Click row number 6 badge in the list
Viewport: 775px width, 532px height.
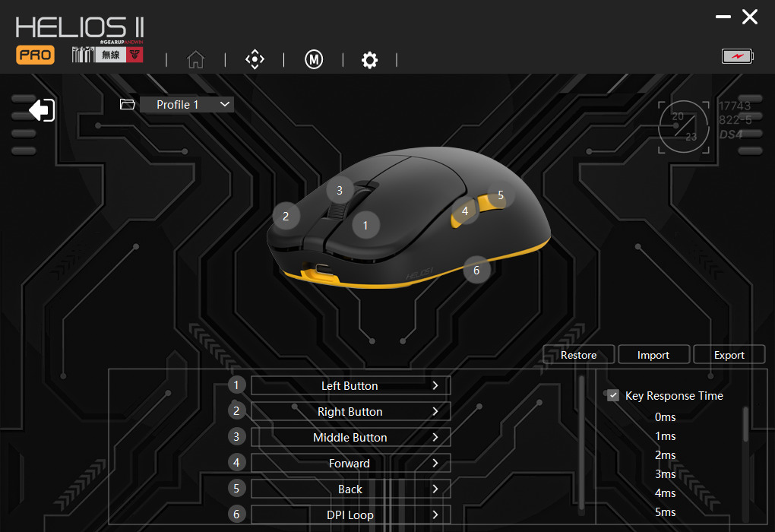click(237, 515)
